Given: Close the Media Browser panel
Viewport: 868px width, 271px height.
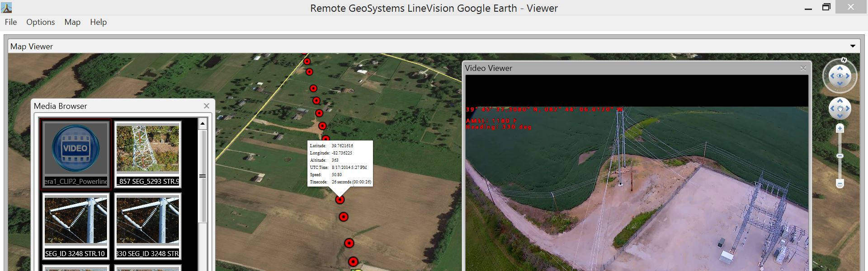Looking at the screenshot, I should click(207, 106).
